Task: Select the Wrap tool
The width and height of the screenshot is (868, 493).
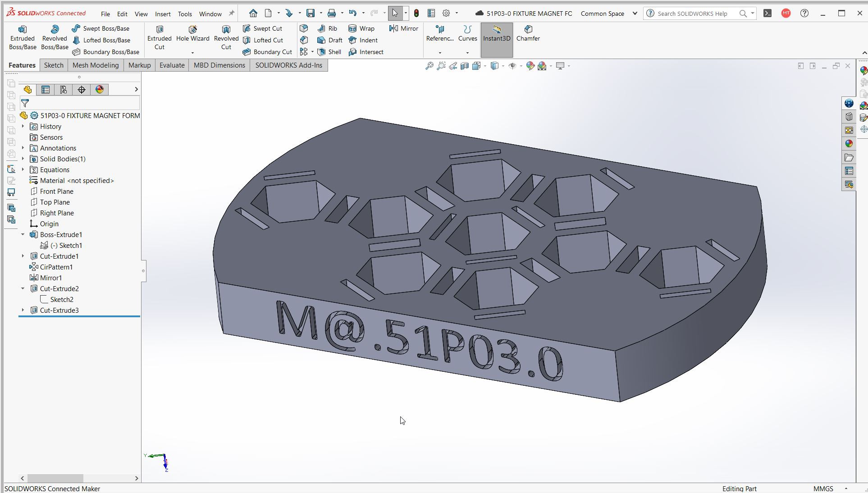Action: tap(361, 28)
